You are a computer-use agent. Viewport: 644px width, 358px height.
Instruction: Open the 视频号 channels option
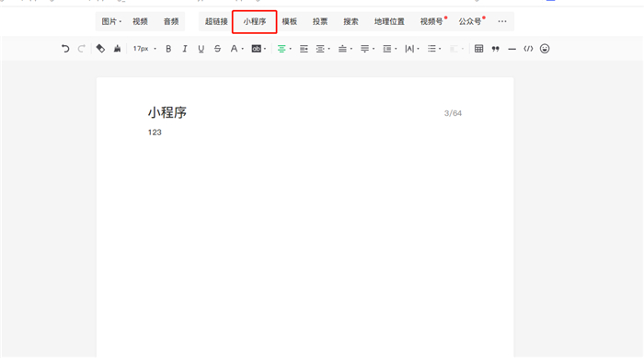[432, 21]
